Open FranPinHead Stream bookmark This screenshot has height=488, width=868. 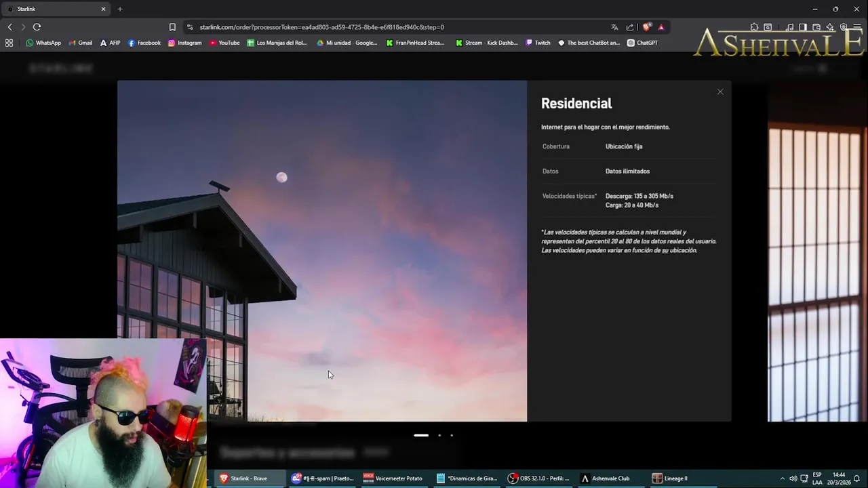point(415,43)
